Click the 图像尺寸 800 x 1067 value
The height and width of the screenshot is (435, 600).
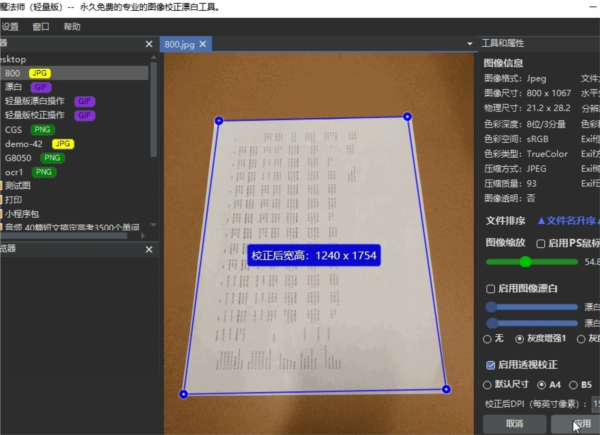point(548,93)
